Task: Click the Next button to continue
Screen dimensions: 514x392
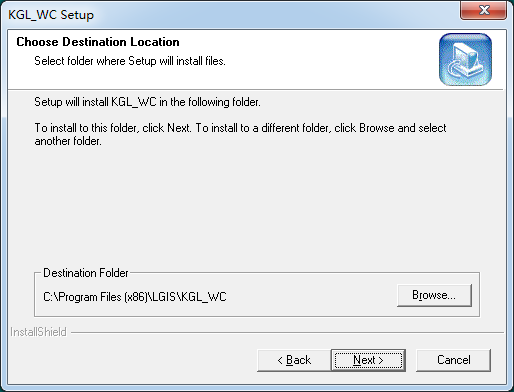Action: 368,360
